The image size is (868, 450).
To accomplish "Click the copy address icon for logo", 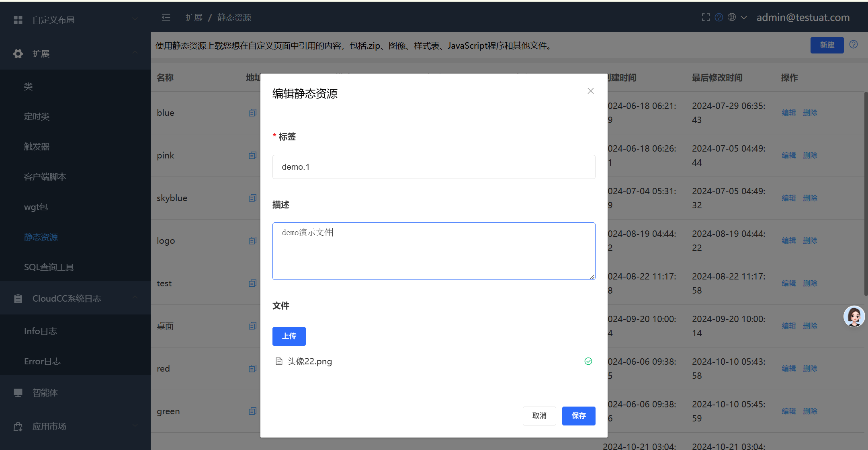I will coord(252,241).
